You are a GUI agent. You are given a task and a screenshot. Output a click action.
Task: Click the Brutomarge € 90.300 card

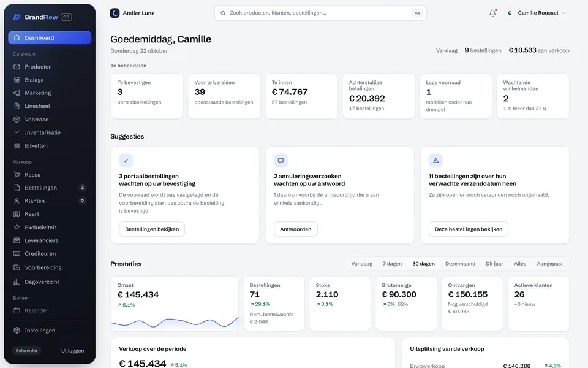click(406, 304)
